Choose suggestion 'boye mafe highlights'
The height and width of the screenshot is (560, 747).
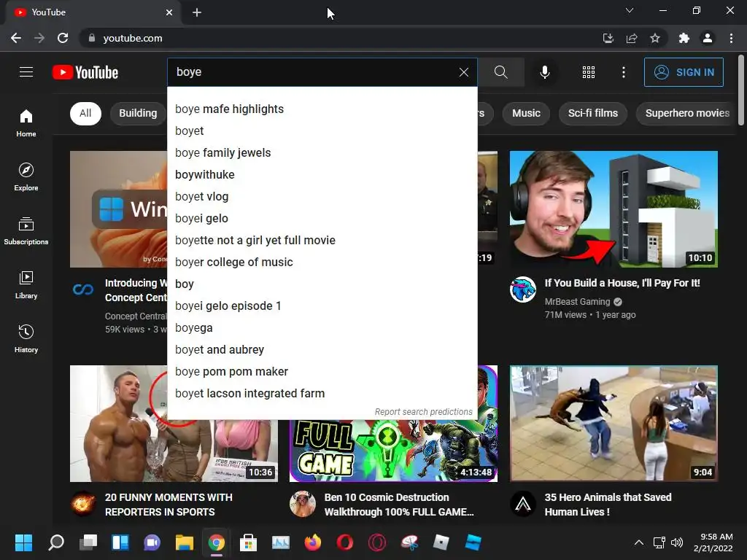(x=322, y=109)
